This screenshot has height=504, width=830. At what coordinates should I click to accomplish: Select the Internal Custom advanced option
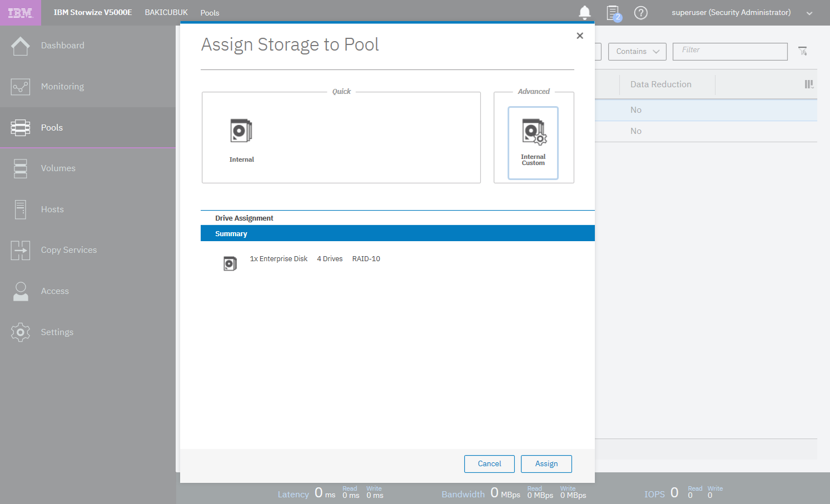click(533, 143)
